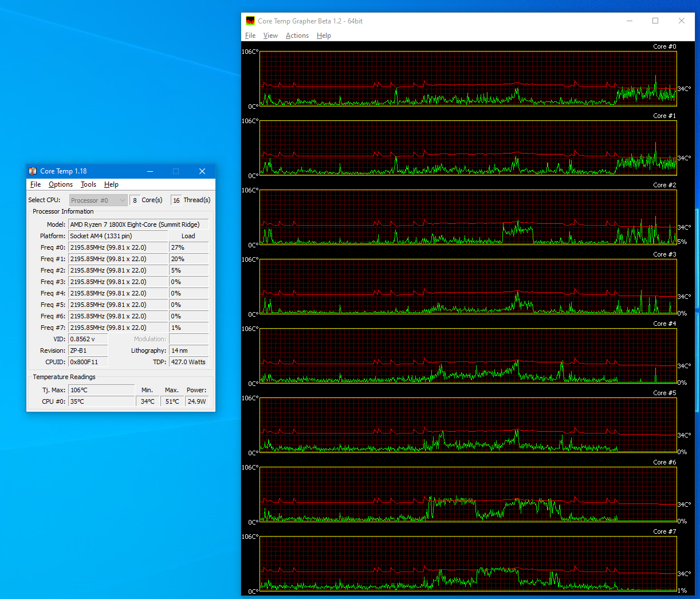
Task: Open the Tools menu in Core Temp
Action: coord(88,184)
